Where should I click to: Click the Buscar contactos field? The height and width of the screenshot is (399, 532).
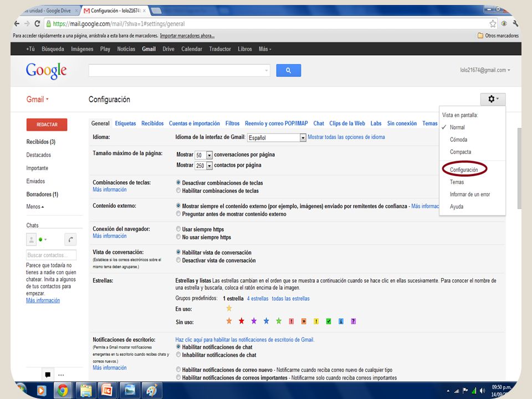(51, 255)
